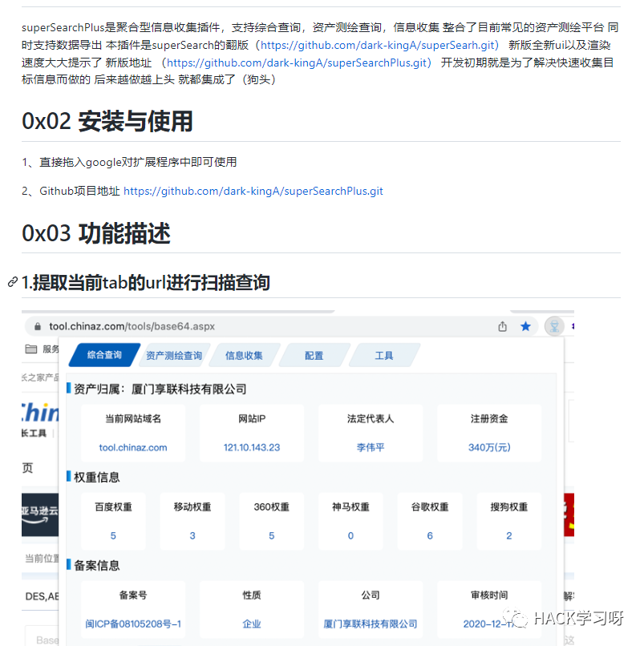The width and height of the screenshot is (644, 646).
Task: Click the 性质 value 企业
Action: click(252, 624)
